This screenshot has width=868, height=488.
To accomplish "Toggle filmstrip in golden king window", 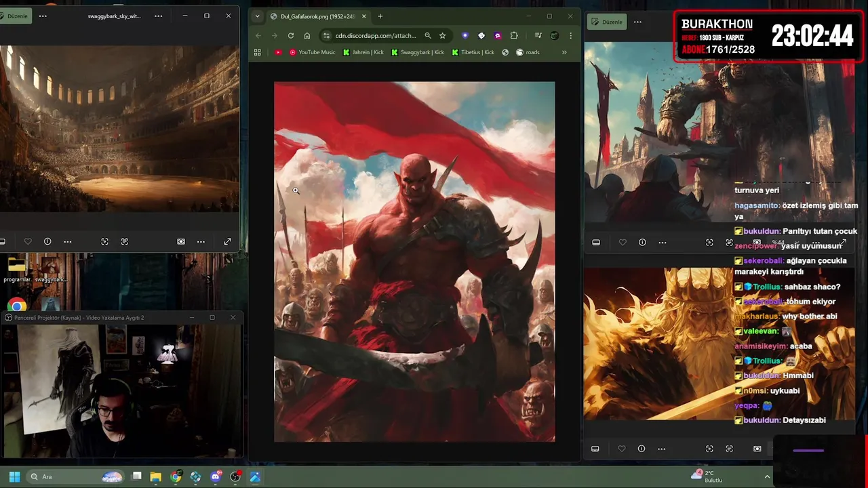I will click(595, 449).
